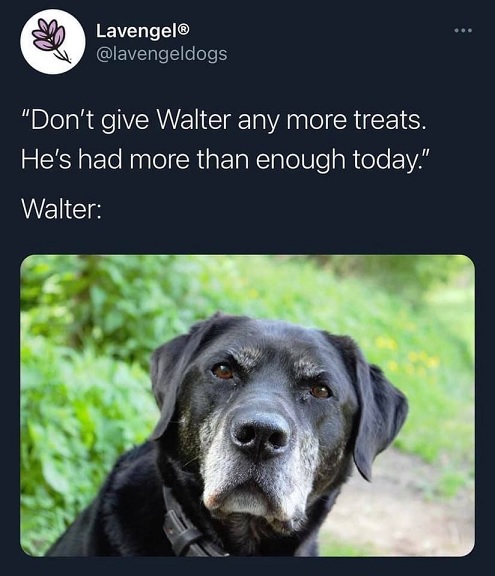Image resolution: width=495 pixels, height=576 pixels.
Task: Click the "Walter:" caption text
Action: (61, 209)
